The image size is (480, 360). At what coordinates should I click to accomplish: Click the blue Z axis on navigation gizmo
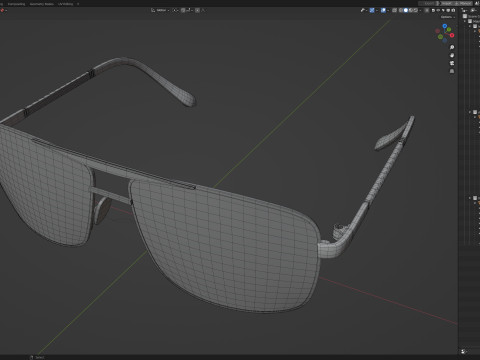pyautogui.click(x=445, y=26)
